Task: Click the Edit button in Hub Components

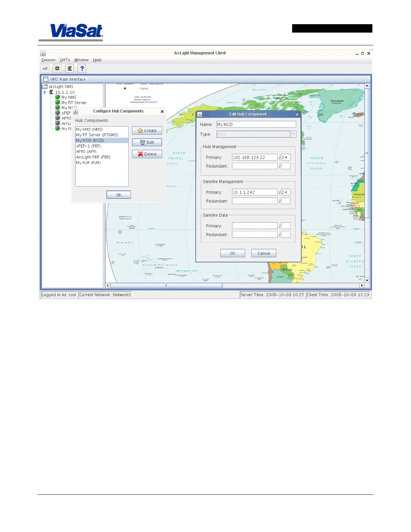Action: [147, 142]
